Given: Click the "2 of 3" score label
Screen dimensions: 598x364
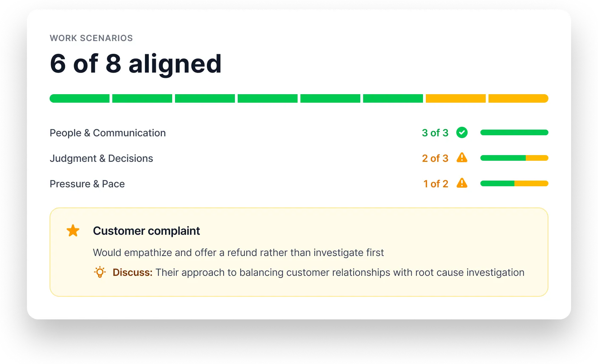Looking at the screenshot, I should pos(435,158).
